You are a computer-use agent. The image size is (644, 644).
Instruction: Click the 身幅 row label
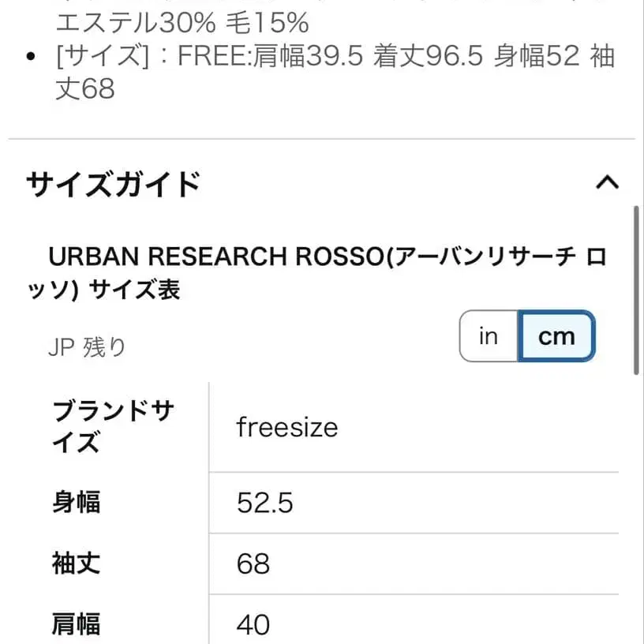click(77, 503)
